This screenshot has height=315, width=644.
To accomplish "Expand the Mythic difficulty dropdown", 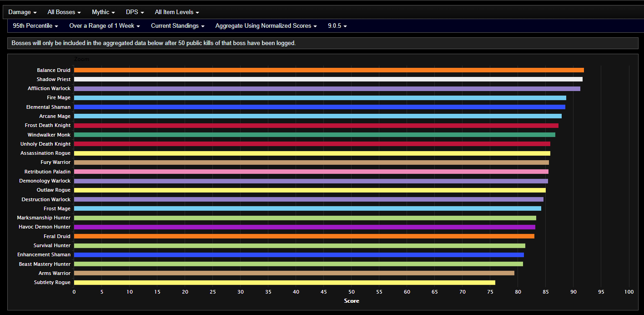I will 103,12.
